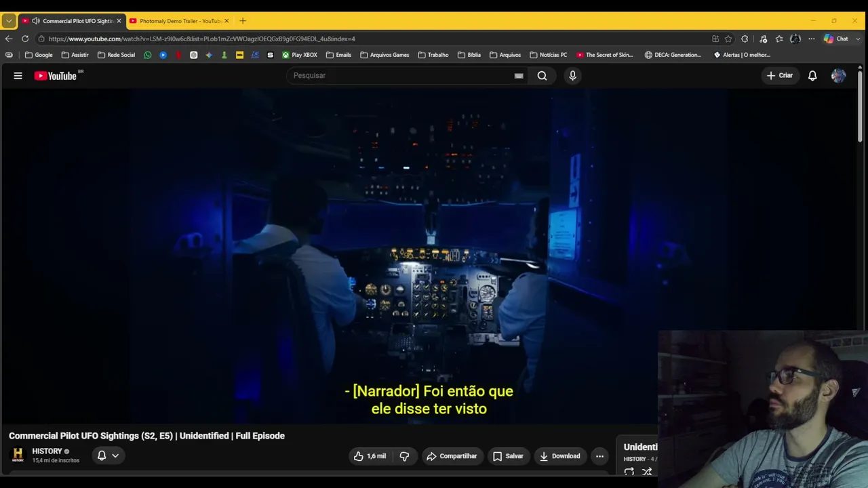Go back with the browser back arrow

9,39
